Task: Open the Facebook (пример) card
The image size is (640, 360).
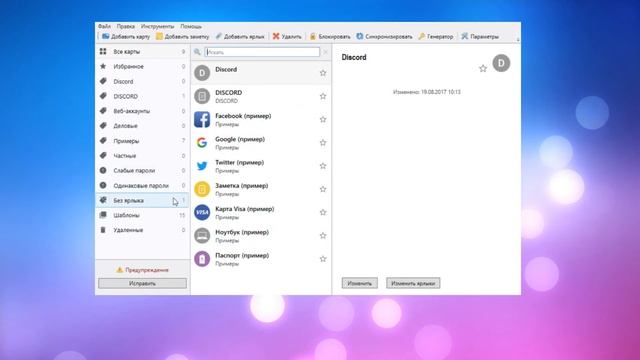Action: click(x=261, y=119)
